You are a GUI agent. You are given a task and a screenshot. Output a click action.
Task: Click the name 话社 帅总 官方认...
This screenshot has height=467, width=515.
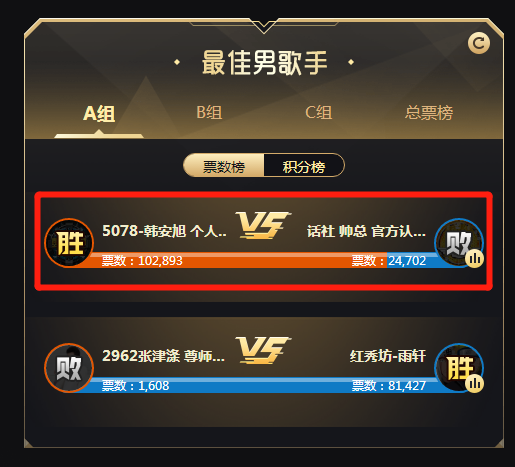[x=366, y=231]
